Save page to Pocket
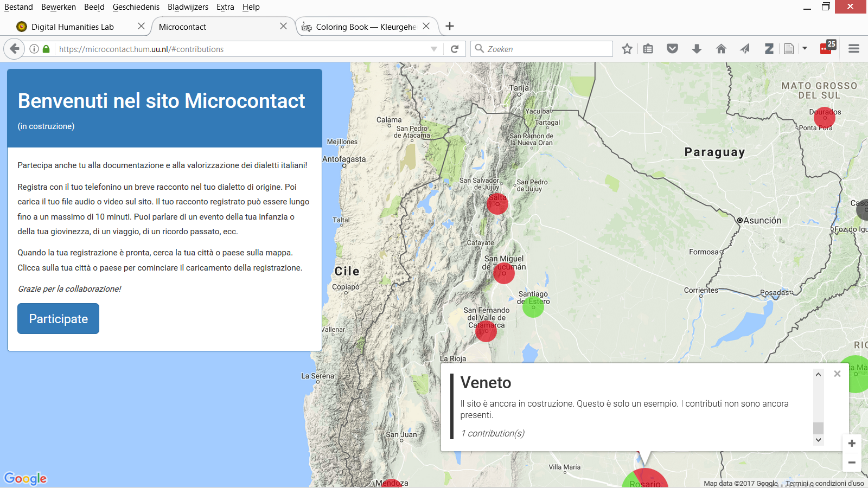Screen dimensions: 868x488 [672, 49]
